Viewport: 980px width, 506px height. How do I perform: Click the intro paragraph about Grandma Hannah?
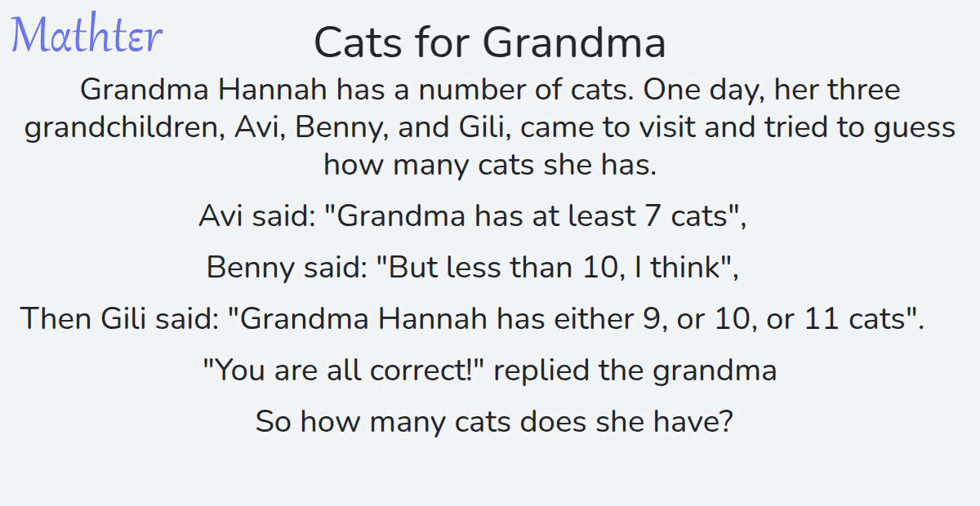click(489, 127)
